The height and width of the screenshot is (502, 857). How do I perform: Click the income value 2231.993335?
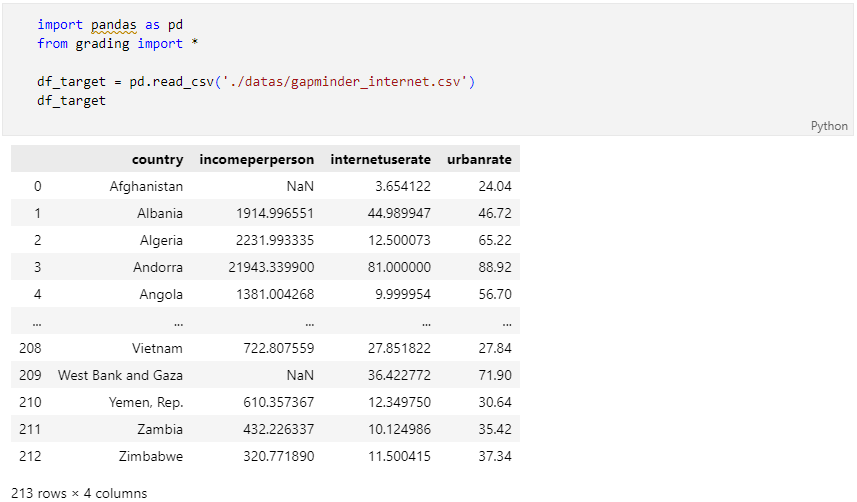275,240
